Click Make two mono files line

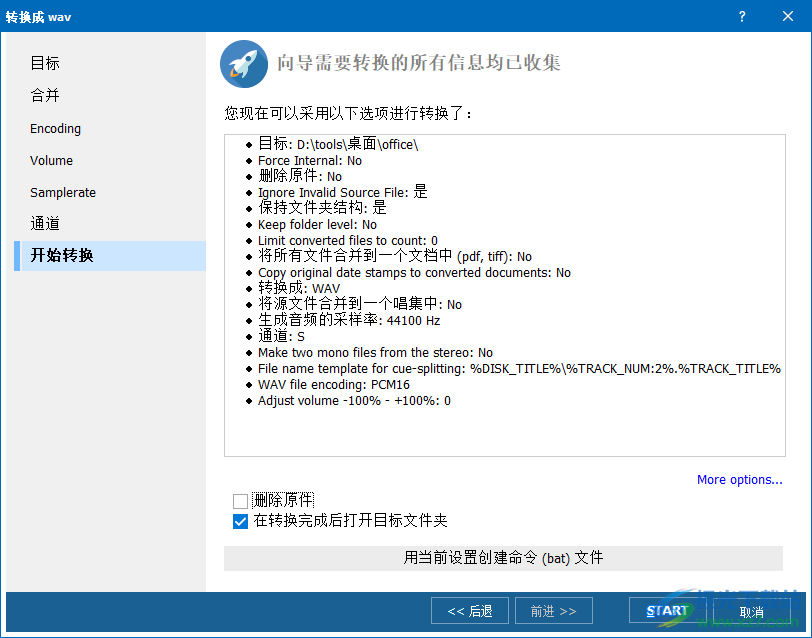pos(375,353)
